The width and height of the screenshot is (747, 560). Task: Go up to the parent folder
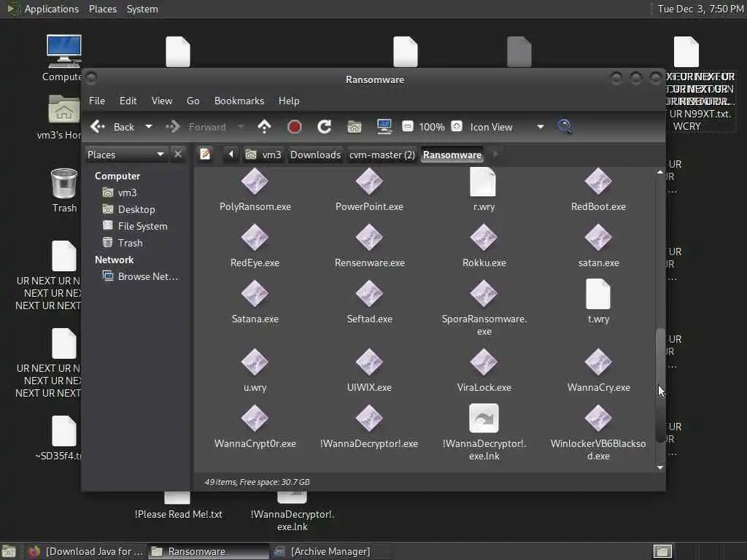(264, 127)
